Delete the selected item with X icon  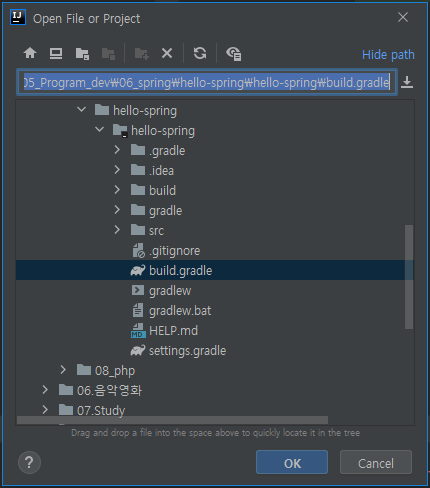point(167,53)
